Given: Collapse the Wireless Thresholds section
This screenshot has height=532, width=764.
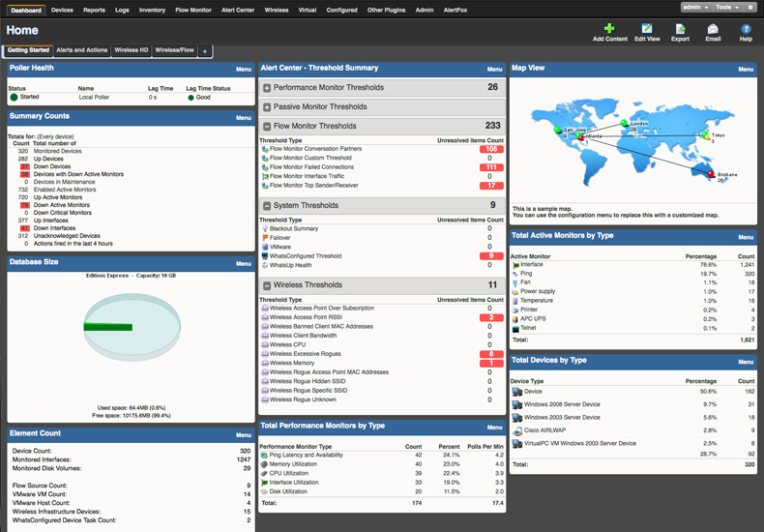Looking at the screenshot, I should pyautogui.click(x=267, y=285).
